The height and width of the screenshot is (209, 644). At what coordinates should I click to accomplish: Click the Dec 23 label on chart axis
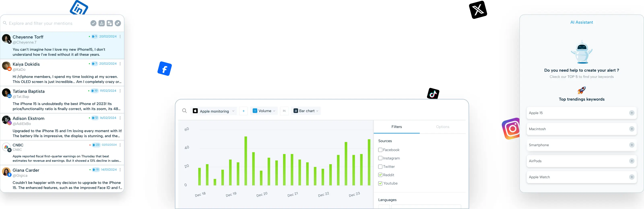click(354, 194)
